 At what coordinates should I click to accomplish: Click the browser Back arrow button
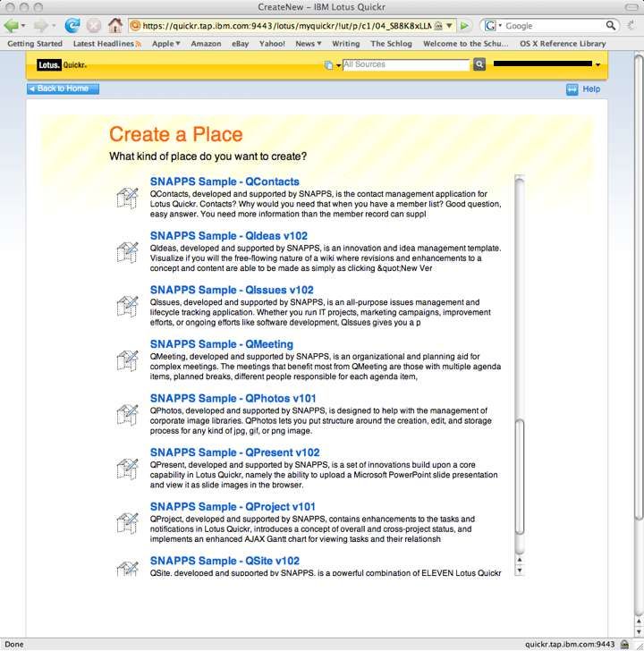(x=12, y=26)
